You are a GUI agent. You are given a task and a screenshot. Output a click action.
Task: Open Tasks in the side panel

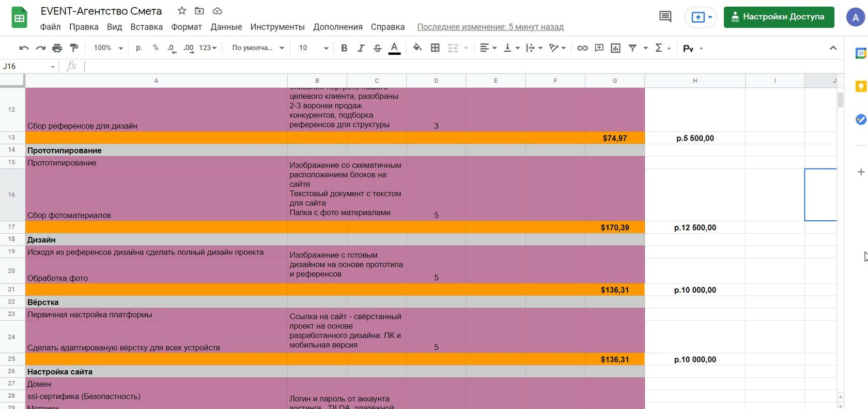click(x=861, y=119)
